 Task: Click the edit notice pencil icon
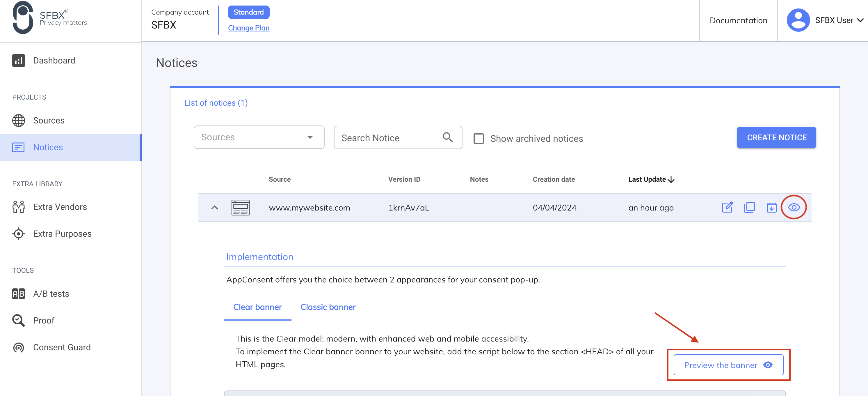click(727, 207)
